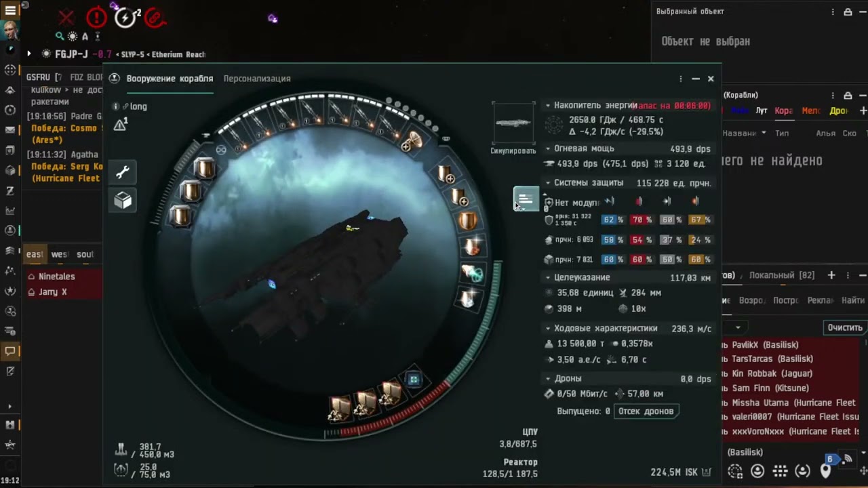Collapse the Накопитель энергии section

coord(548,106)
